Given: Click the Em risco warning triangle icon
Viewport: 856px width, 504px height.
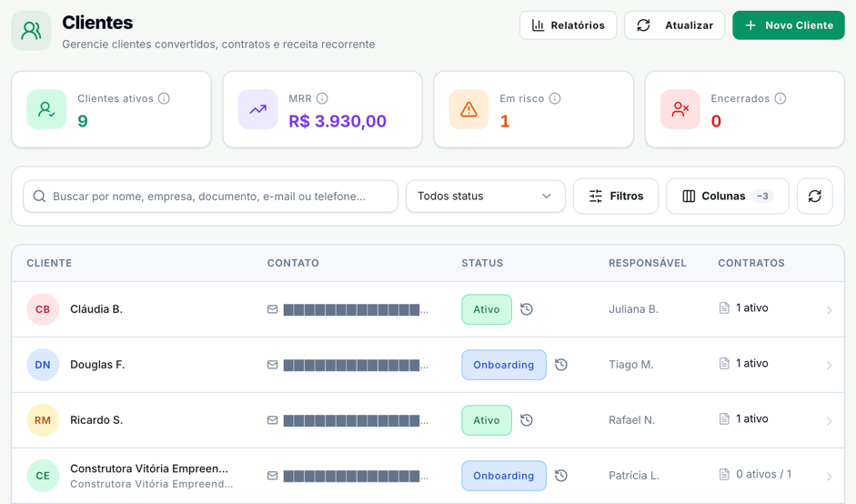Looking at the screenshot, I should [468, 109].
